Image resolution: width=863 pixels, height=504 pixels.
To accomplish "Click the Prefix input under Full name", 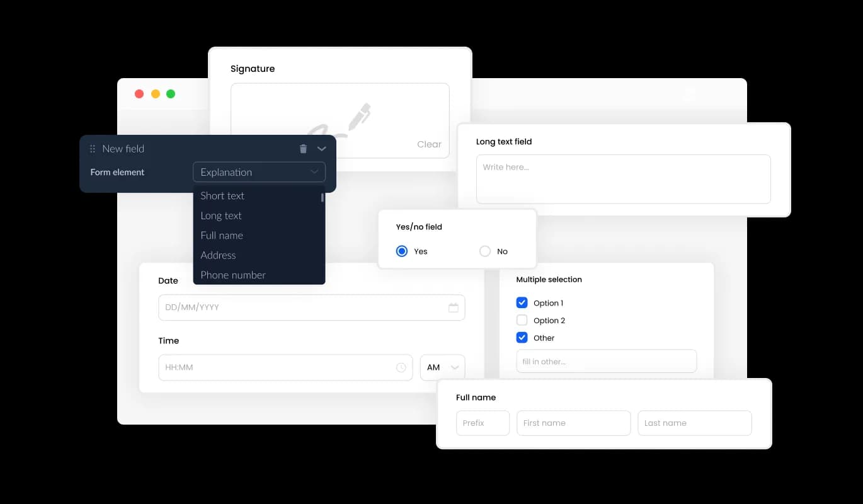I will 483,423.
